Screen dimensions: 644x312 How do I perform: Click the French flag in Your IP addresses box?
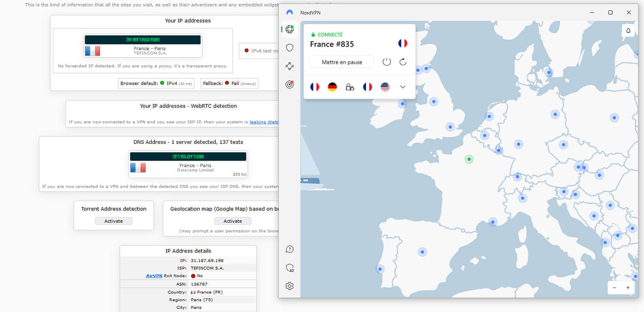coord(92,51)
